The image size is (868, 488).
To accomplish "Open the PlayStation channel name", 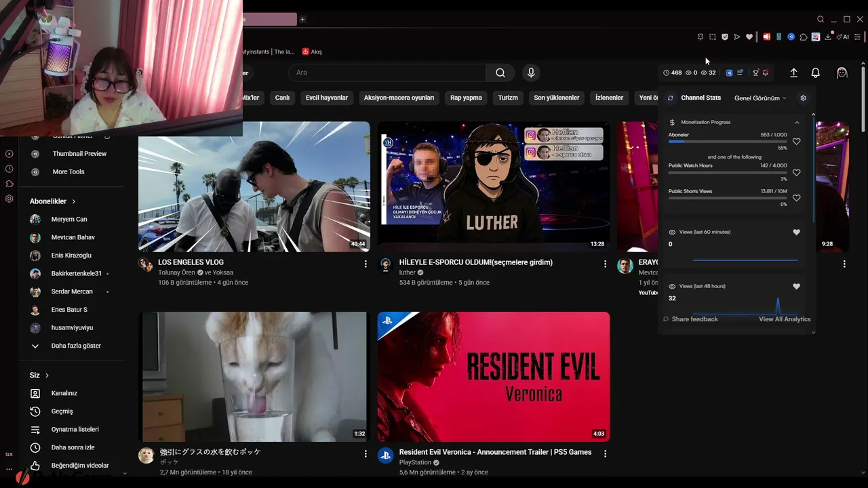I will (x=415, y=463).
